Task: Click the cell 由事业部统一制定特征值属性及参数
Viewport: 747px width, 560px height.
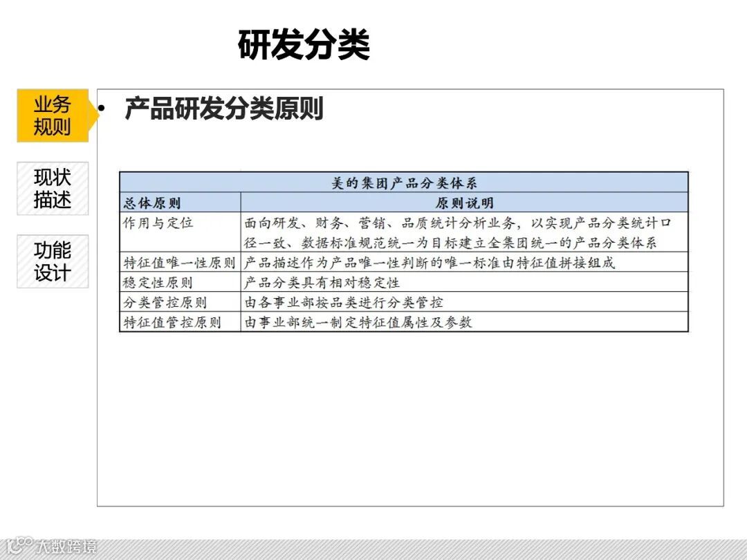Action: [465, 322]
